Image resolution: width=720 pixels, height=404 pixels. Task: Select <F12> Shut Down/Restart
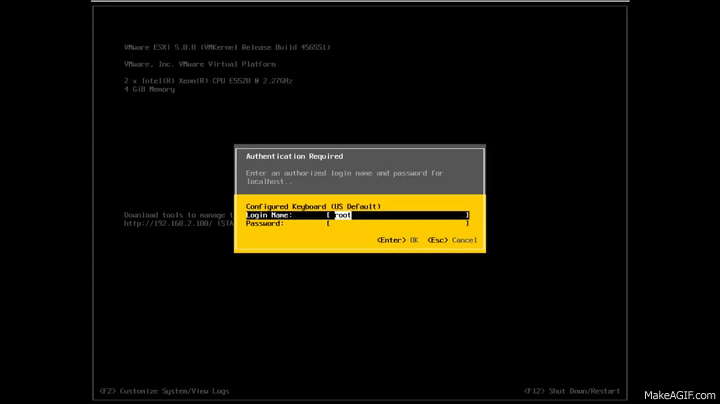tap(572, 390)
